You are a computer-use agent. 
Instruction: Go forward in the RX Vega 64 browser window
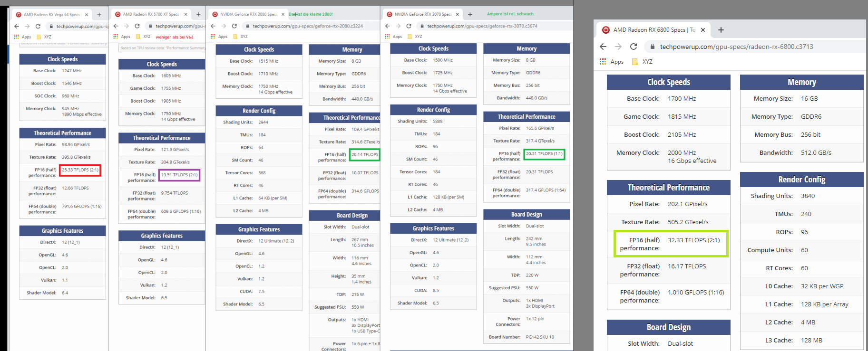27,27
